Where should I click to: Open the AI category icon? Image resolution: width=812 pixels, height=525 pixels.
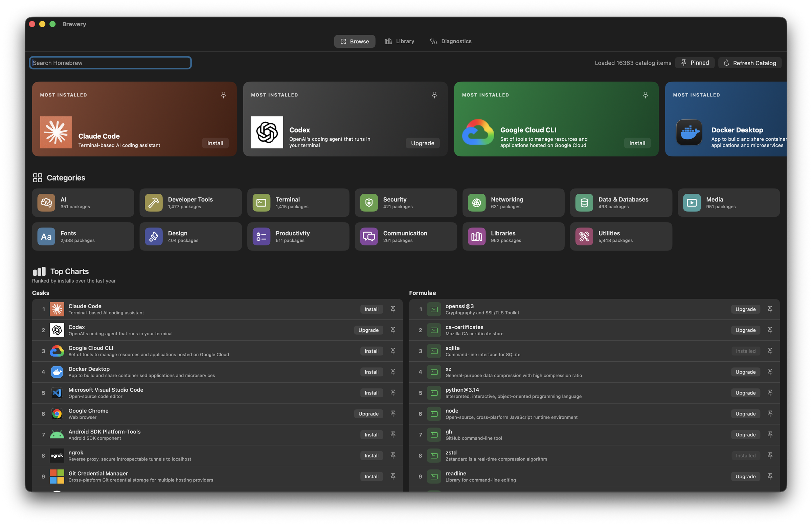(46, 203)
